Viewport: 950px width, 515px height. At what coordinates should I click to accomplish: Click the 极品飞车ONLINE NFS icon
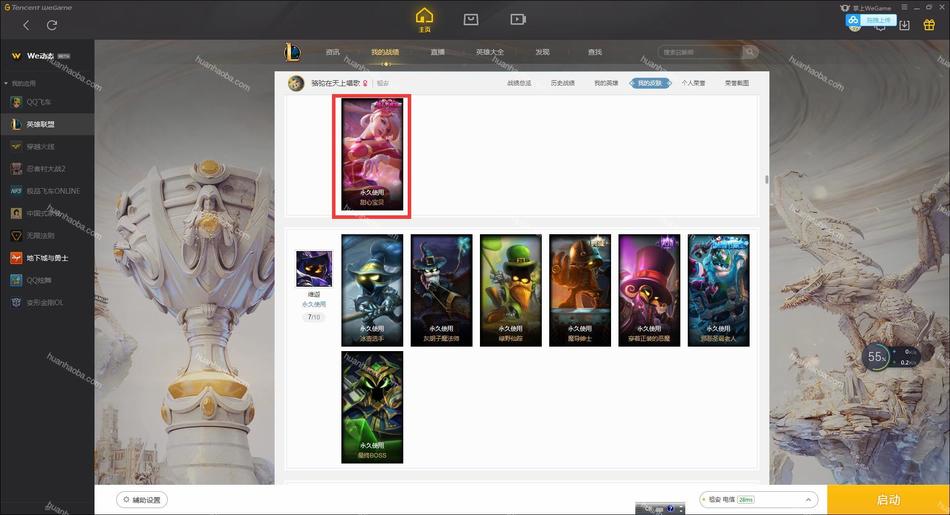[x=16, y=191]
